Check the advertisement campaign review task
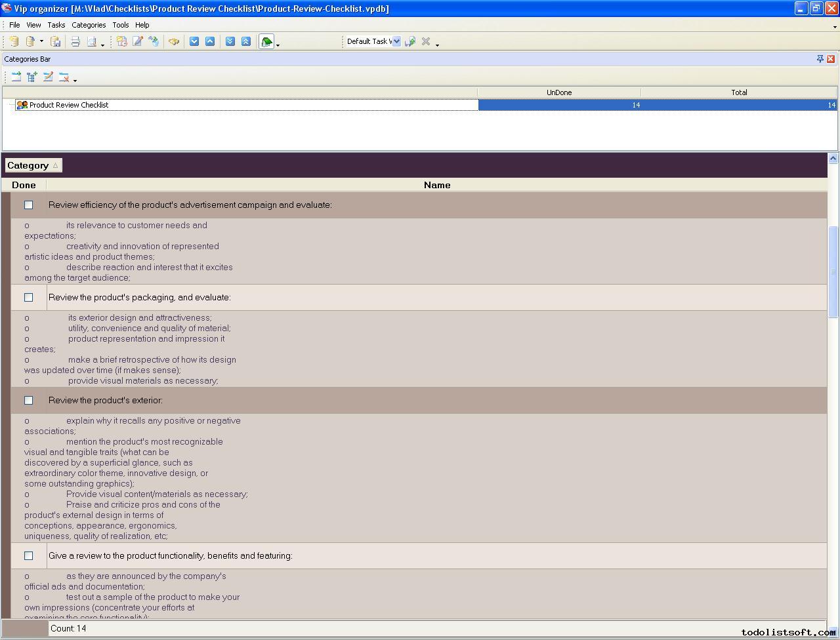 (x=28, y=205)
